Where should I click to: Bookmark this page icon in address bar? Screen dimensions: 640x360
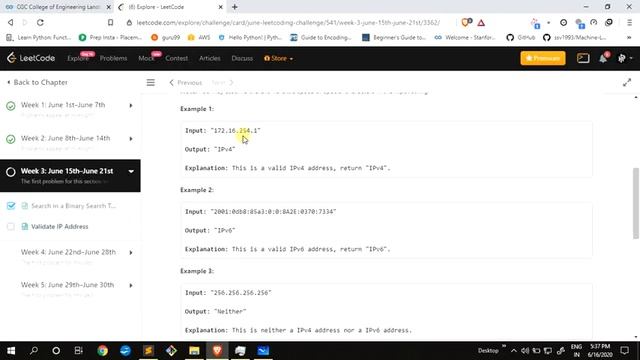tap(110, 22)
